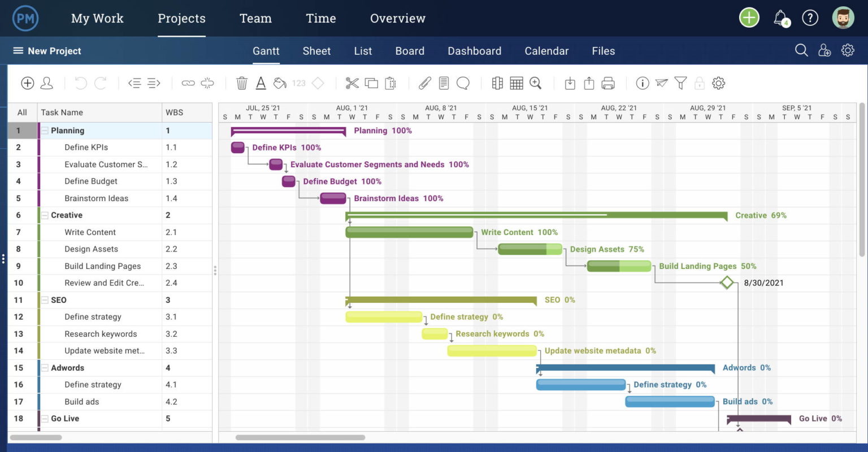Switch to the Board view tab
The image size is (868, 452).
pos(410,51)
